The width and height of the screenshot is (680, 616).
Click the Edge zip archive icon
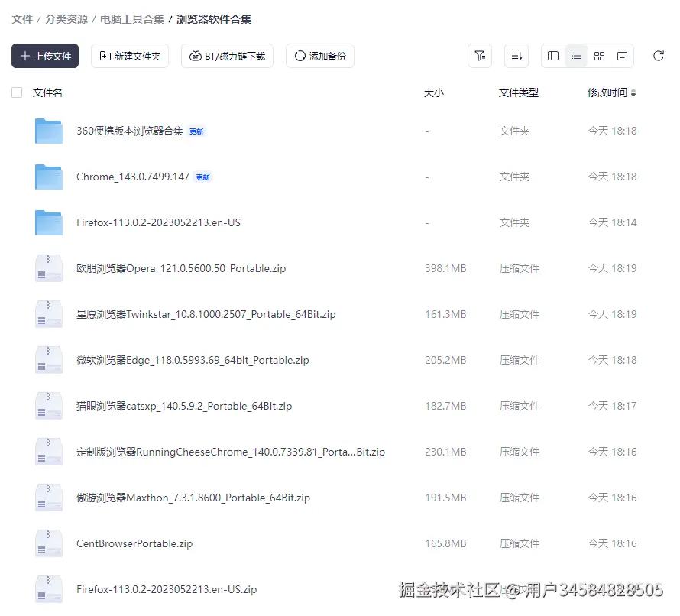[49, 360]
